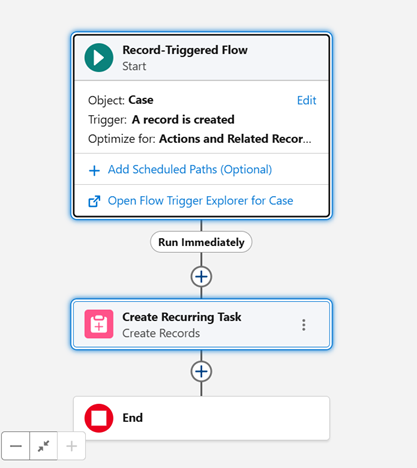Select the End element card
417x468 pixels.
[x=201, y=418]
